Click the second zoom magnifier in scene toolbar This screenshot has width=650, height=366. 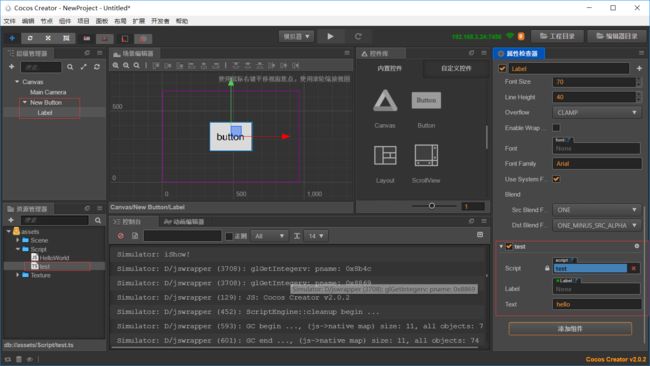coord(126,65)
